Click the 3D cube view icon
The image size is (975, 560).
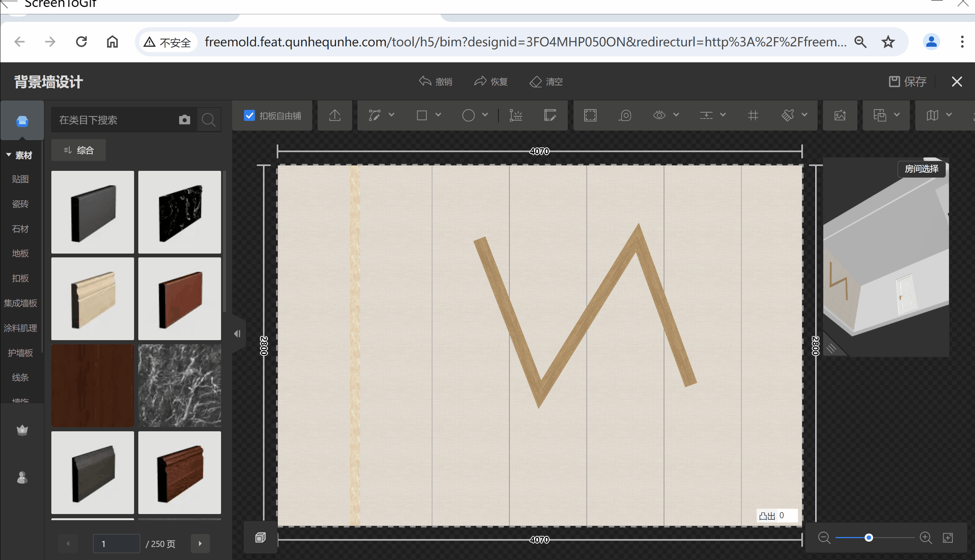tap(261, 537)
